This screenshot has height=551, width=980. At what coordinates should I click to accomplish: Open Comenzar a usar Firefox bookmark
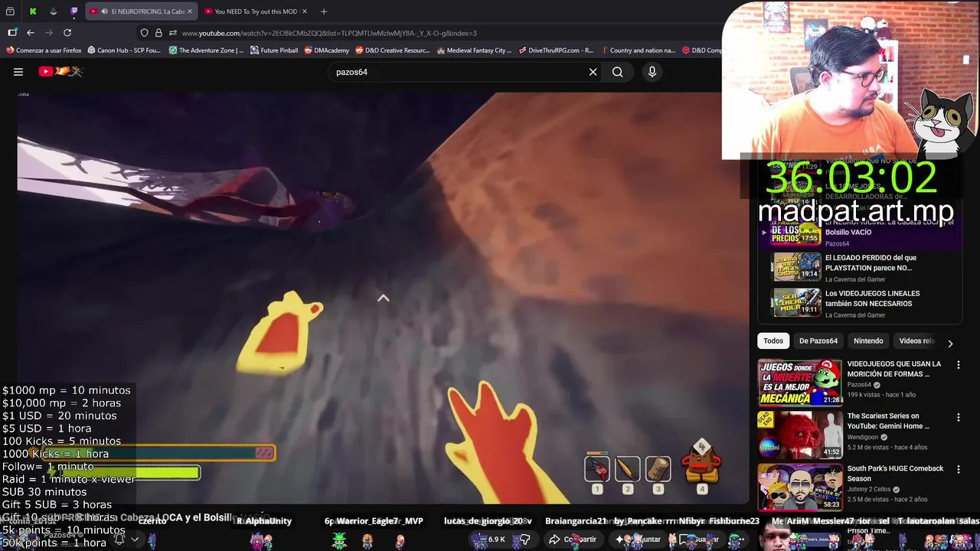pyautogui.click(x=44, y=51)
